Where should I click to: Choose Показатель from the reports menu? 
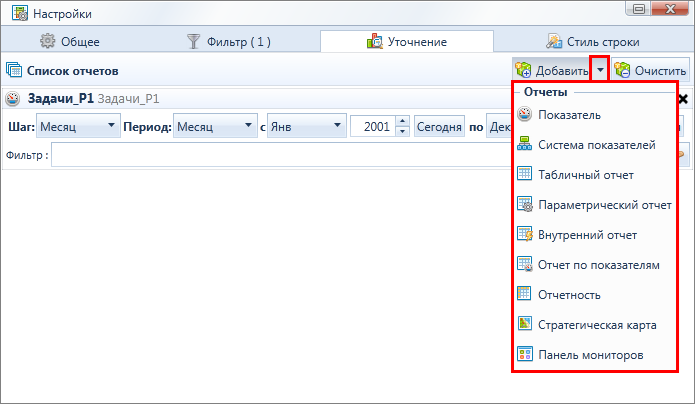(594, 115)
